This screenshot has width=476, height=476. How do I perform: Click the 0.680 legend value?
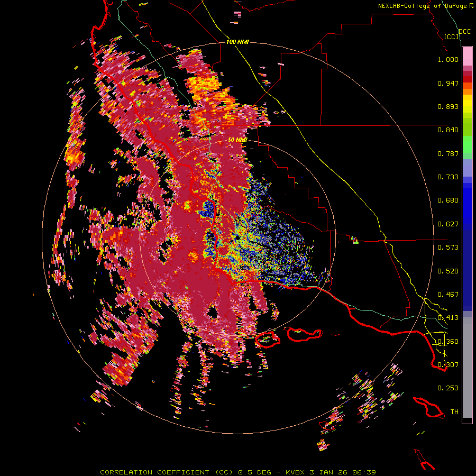pyautogui.click(x=448, y=200)
